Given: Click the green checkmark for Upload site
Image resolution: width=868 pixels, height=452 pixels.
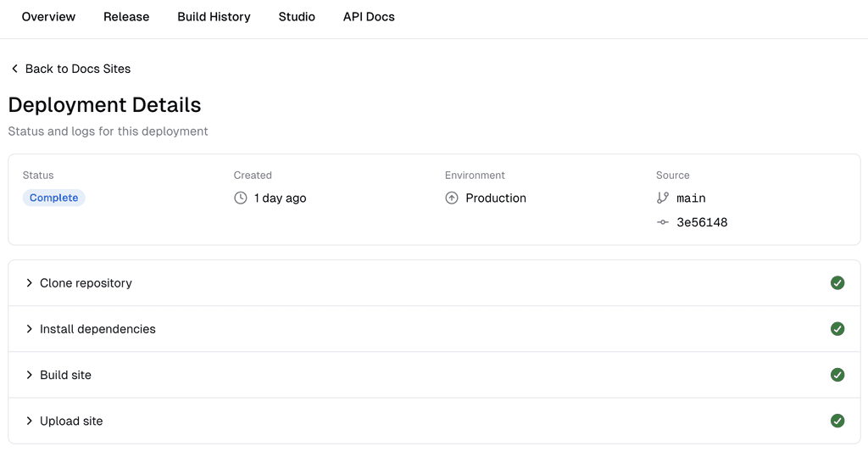Looking at the screenshot, I should click(837, 421).
